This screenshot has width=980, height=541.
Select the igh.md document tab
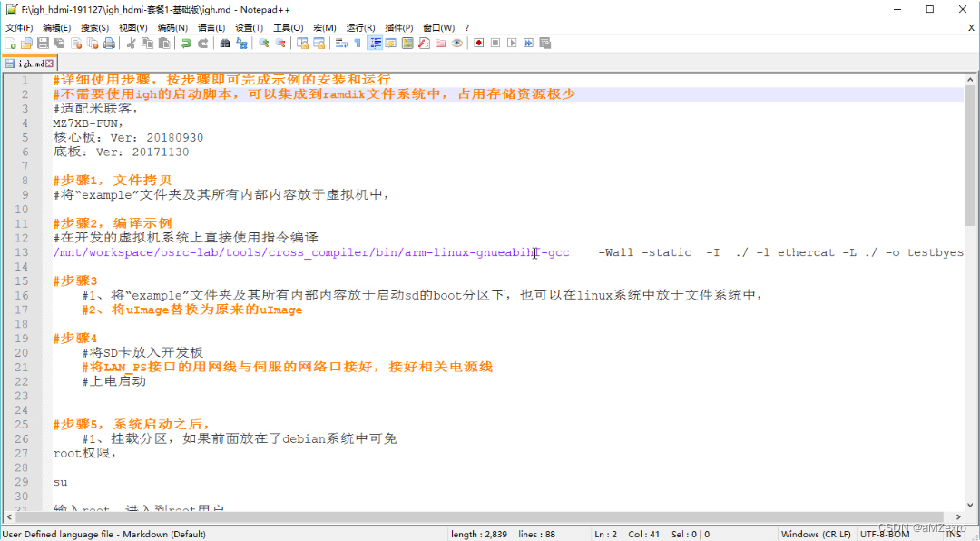pyautogui.click(x=29, y=64)
